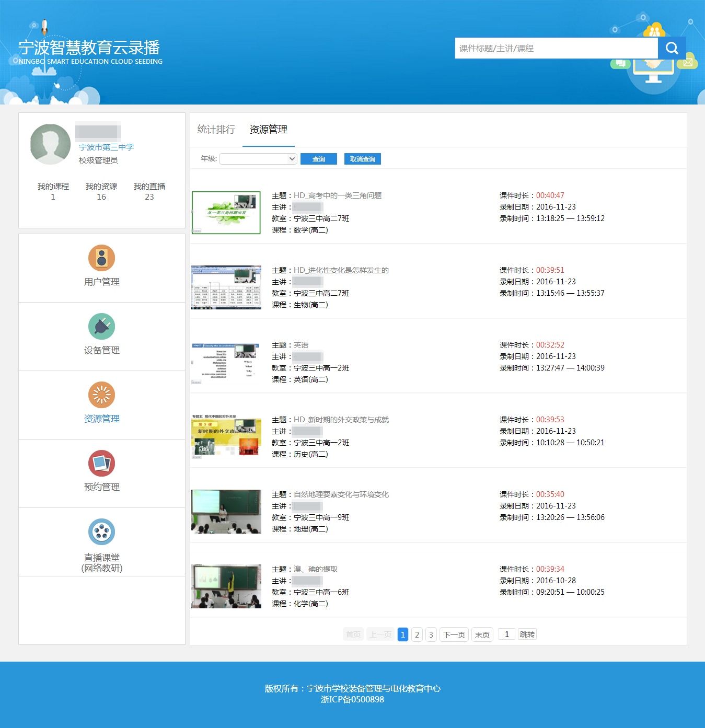Go to page 2 of results
This screenshot has height=728, width=705.
[417, 634]
